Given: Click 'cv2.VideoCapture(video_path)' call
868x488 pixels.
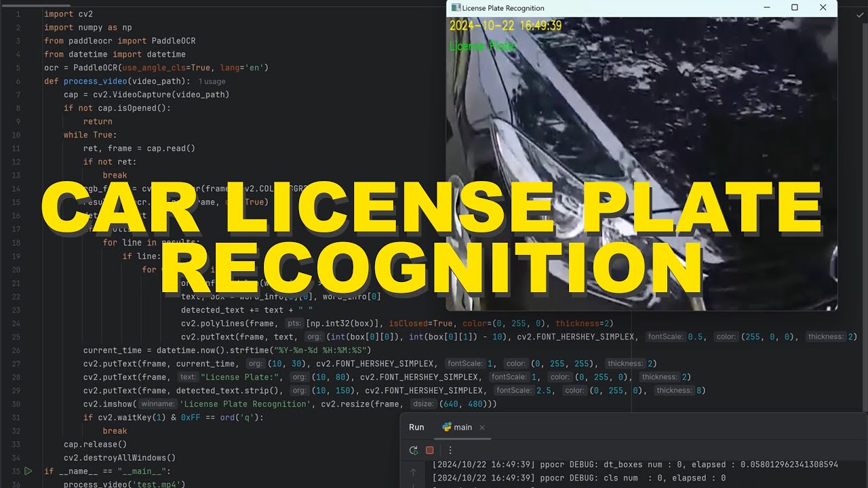Looking at the screenshot, I should pyautogui.click(x=161, y=95).
